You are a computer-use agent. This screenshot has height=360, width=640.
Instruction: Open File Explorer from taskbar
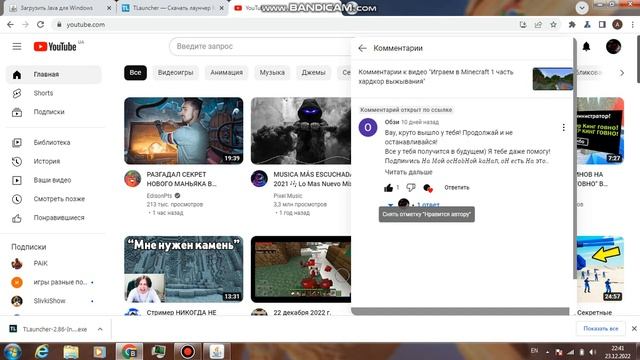click(71, 351)
